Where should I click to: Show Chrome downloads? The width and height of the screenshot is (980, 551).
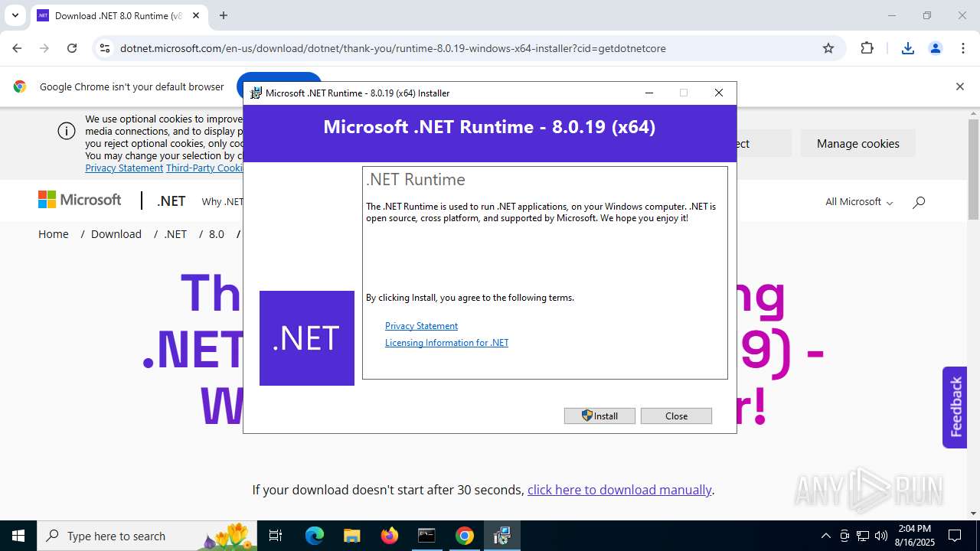[908, 48]
